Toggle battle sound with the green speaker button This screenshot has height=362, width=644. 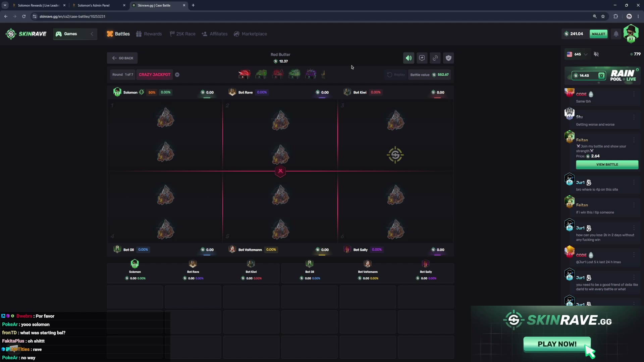(x=409, y=58)
